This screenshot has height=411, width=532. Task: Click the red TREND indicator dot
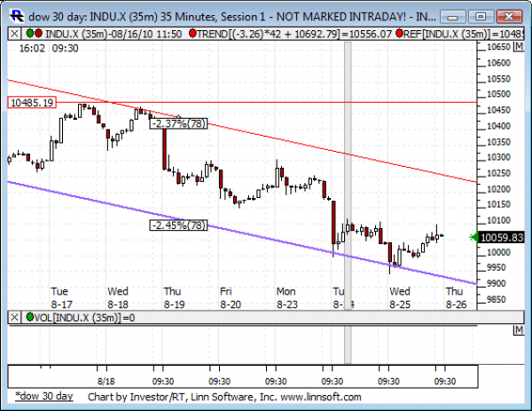coord(192,33)
